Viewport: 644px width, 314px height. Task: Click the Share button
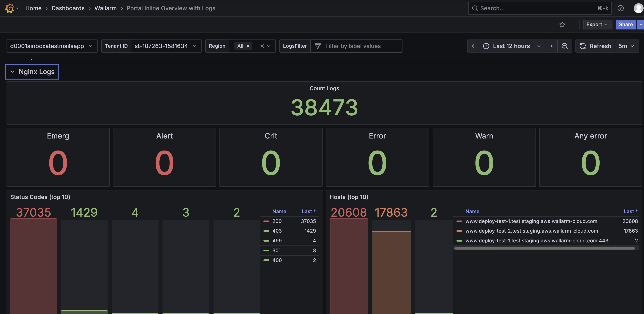(x=626, y=25)
